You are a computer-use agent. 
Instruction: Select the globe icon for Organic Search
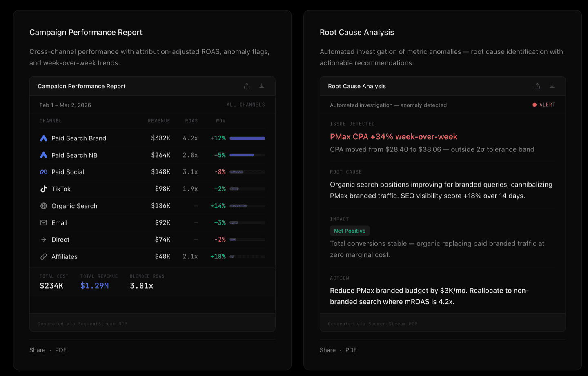coord(44,206)
